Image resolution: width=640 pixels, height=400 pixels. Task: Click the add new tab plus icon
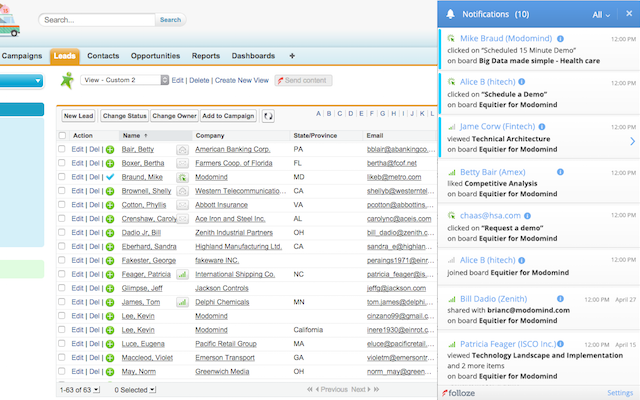[x=292, y=56]
